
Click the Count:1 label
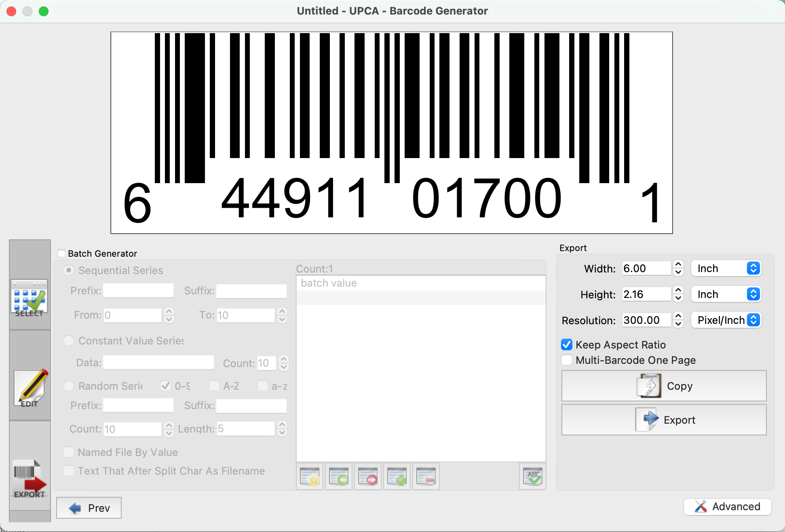(314, 268)
